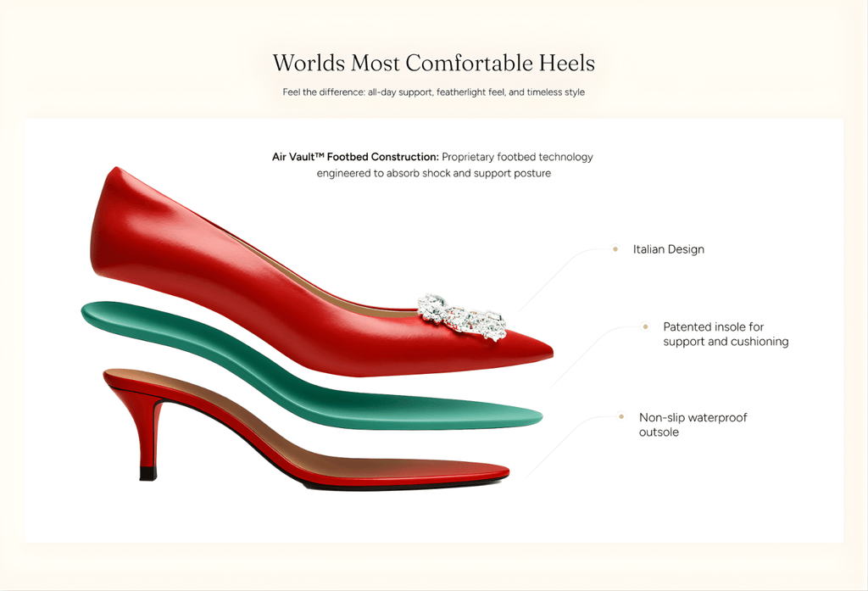Click the thin red stiletto heel

point(151,432)
